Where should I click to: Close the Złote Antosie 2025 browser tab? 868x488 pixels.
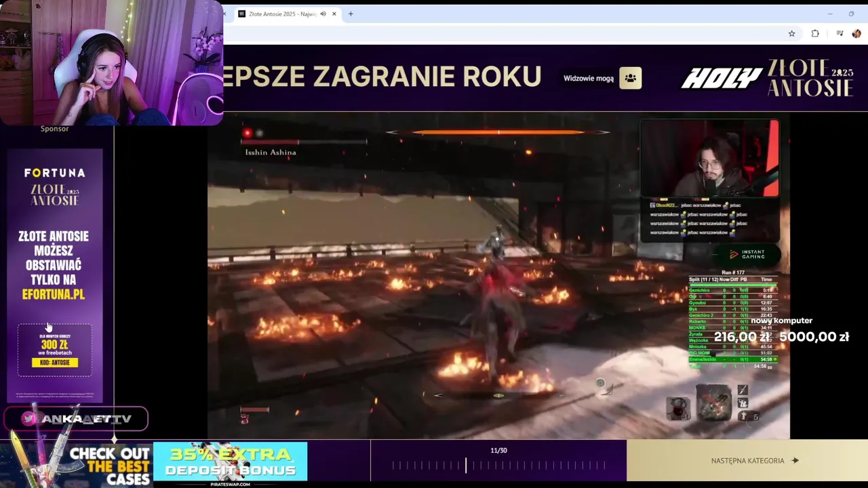(x=334, y=14)
